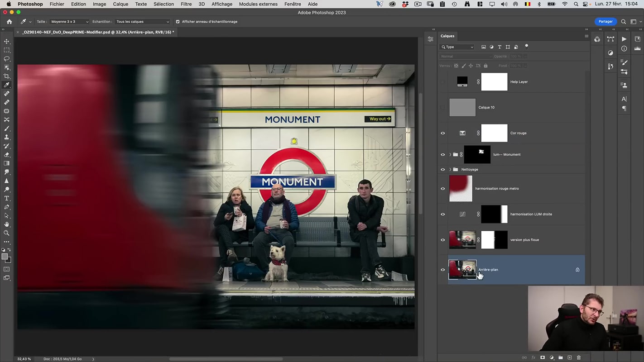This screenshot has width=644, height=362.
Task: Select the Object Selection tool
Action: [x=7, y=67]
